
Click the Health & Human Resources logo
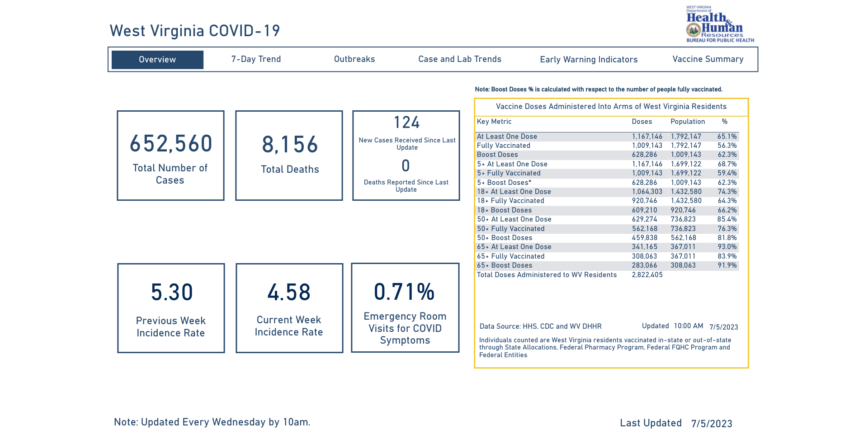click(720, 24)
